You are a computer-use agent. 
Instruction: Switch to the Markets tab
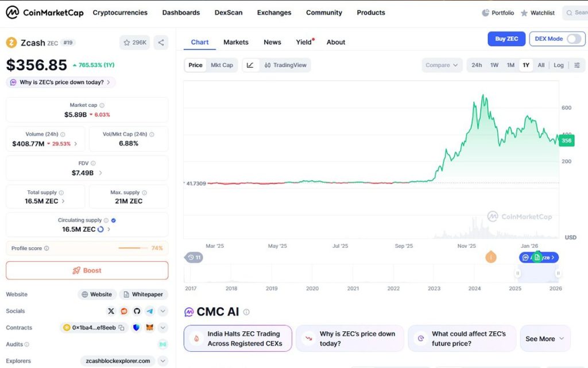point(236,42)
